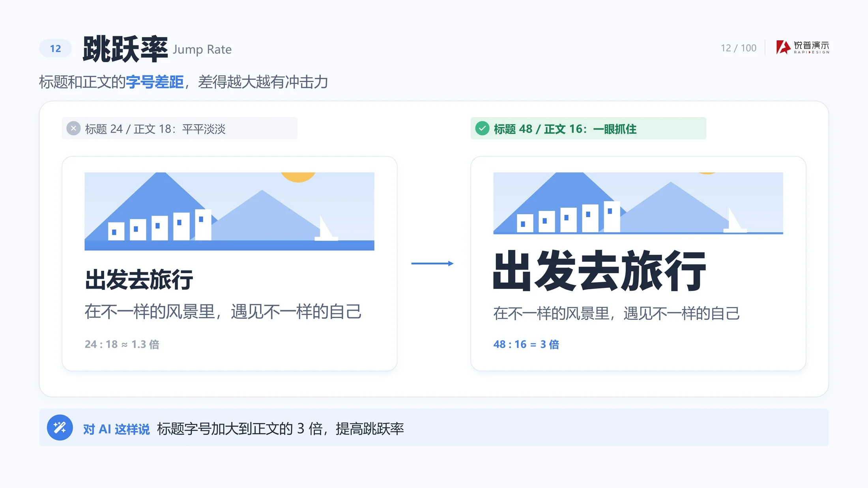Click the 对 AI 这样说 label

[x=116, y=429]
